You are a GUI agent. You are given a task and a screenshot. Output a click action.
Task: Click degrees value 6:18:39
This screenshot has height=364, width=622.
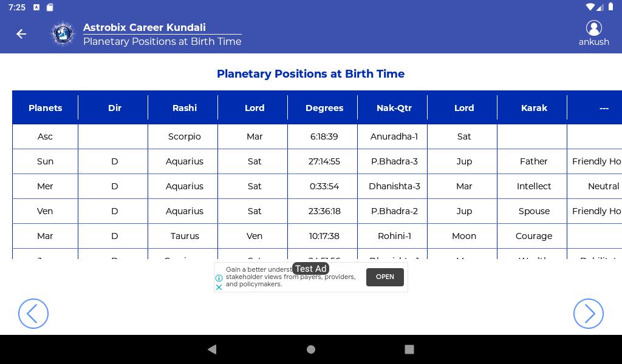pos(324,136)
